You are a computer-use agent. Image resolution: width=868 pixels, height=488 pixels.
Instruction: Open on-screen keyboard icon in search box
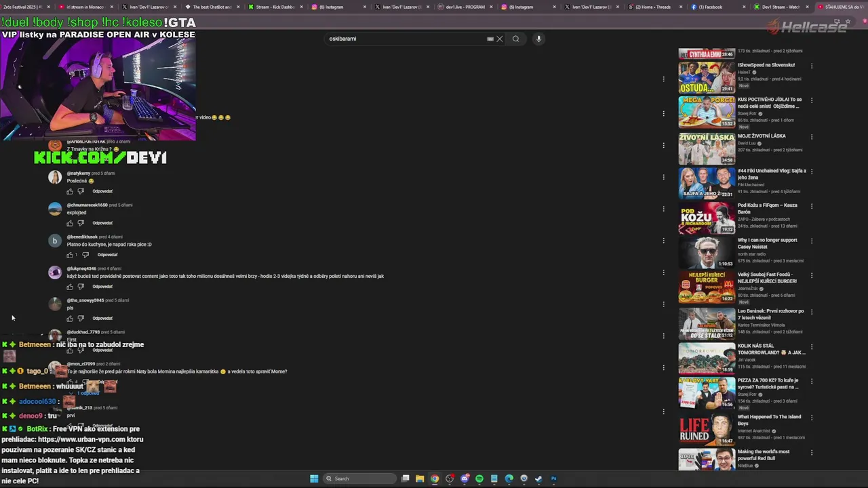[x=490, y=39]
